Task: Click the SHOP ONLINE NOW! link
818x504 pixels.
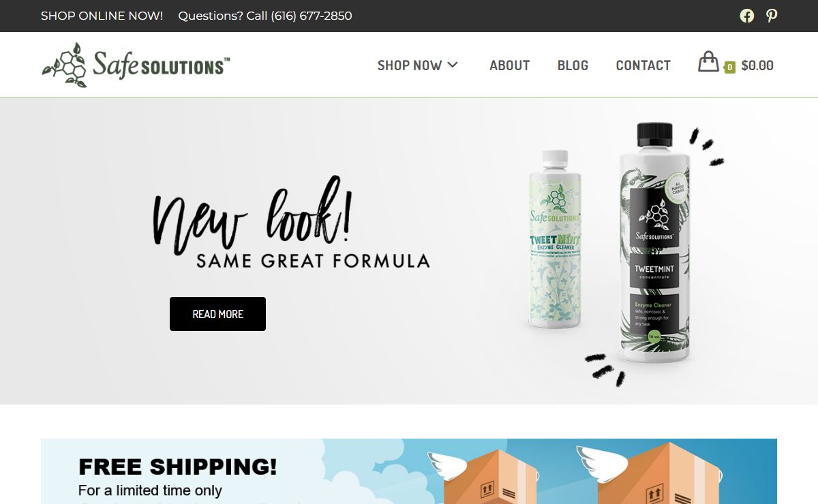Action: tap(102, 16)
